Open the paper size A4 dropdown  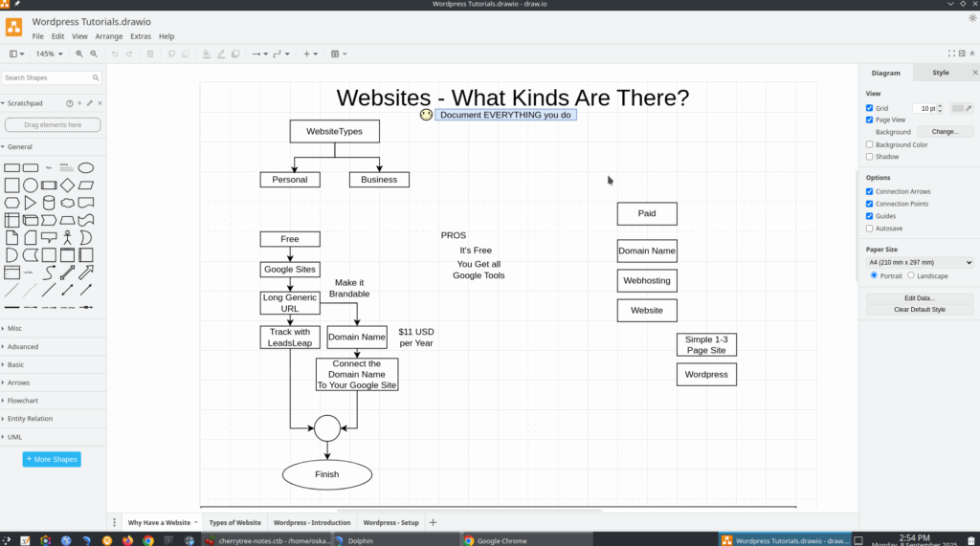click(919, 262)
